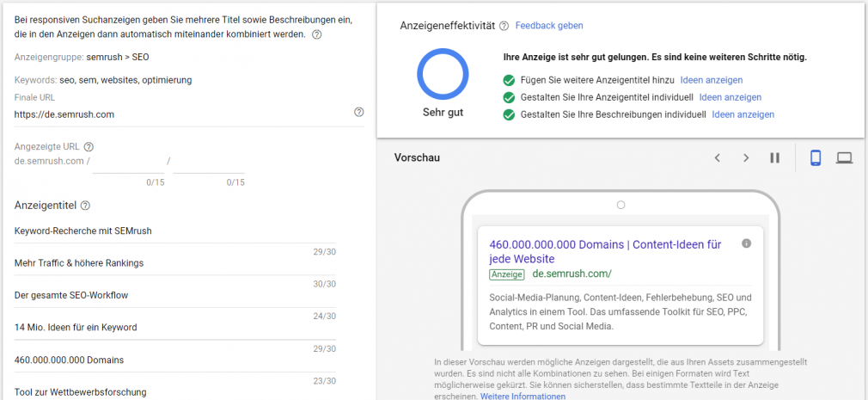Edit headline Tool zur Wettbewerbsforschung
This screenshot has height=400, width=868.
(x=175, y=392)
